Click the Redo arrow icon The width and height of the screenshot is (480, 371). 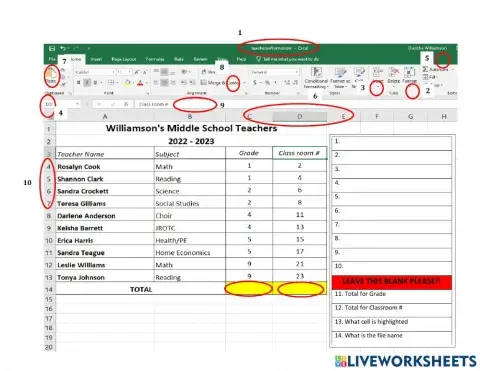[75, 48]
